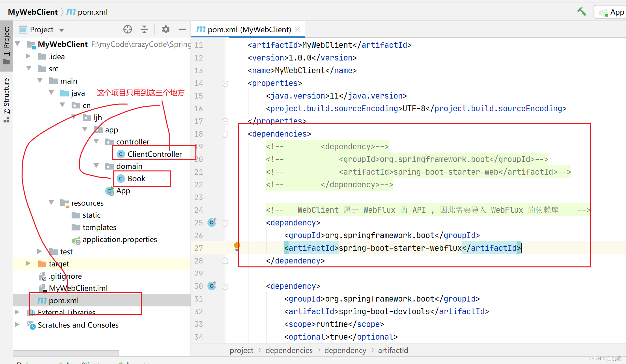Click spring-boot-devtools text on line 32
626x364 pixels.
(x=384, y=311)
